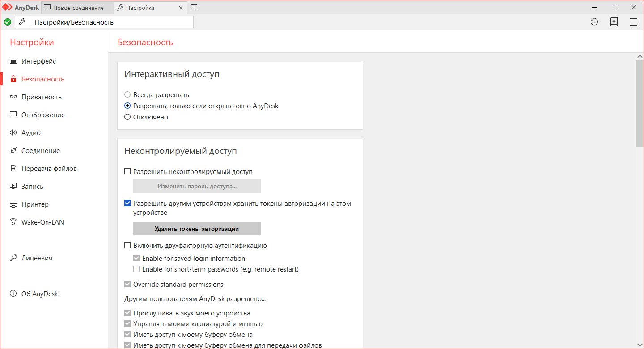The height and width of the screenshot is (349, 644).
Task: Switch to Новое соединение tab
Action: tap(78, 8)
